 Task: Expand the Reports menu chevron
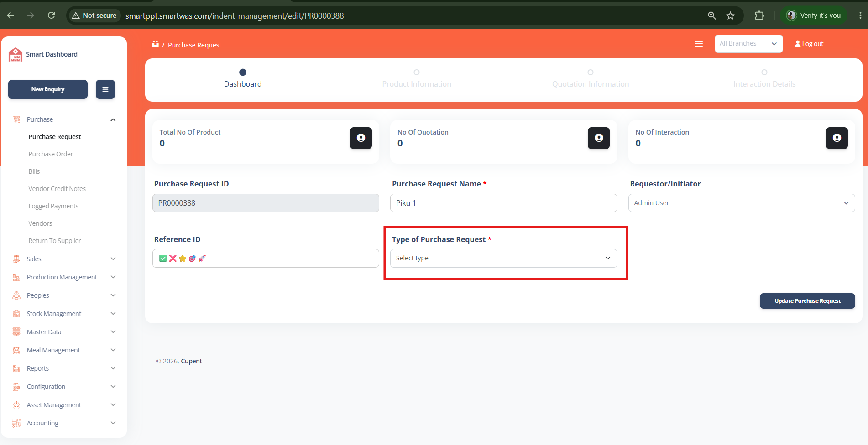click(113, 368)
